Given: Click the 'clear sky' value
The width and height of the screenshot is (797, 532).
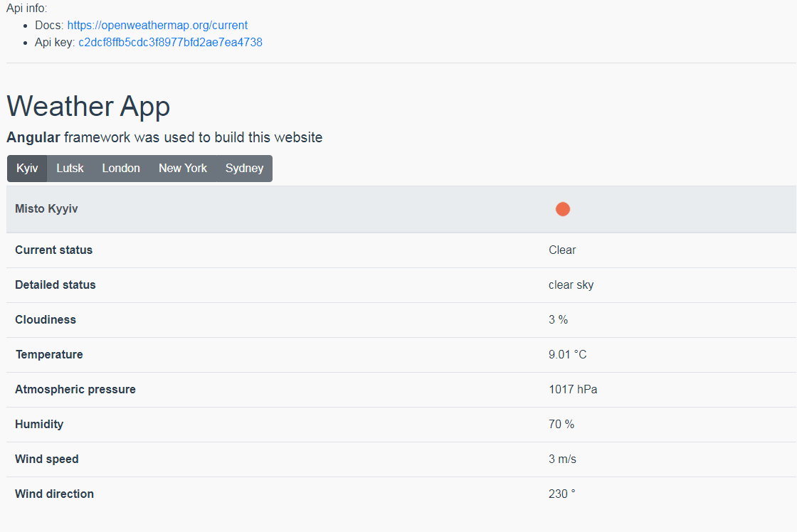Looking at the screenshot, I should pyautogui.click(x=571, y=285).
